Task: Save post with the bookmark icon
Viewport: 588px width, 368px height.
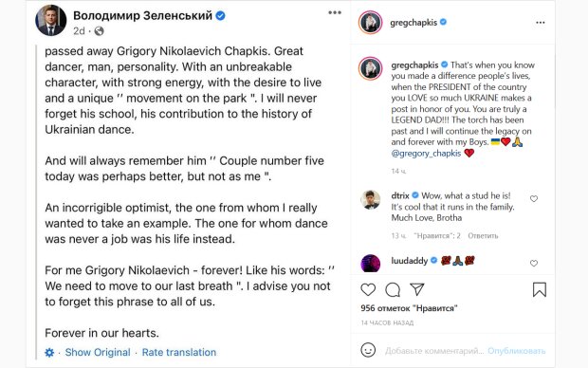Action: point(540,289)
